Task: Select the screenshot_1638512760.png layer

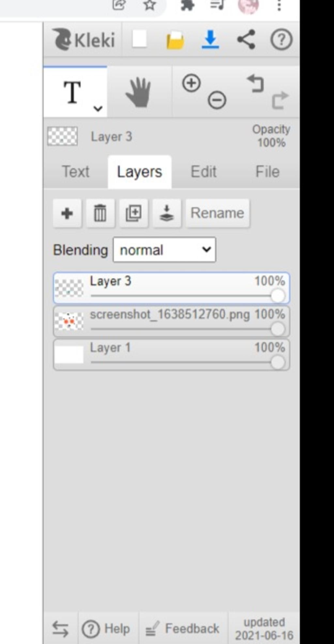Action: click(x=172, y=321)
